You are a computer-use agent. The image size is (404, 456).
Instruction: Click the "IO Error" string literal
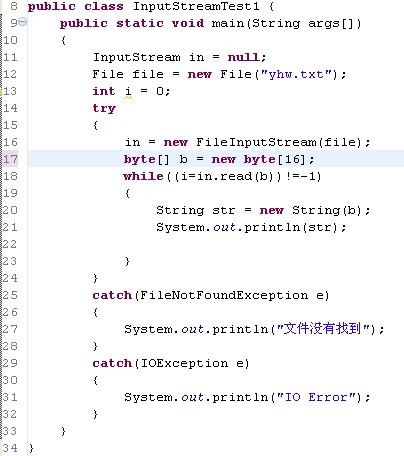(x=316, y=397)
